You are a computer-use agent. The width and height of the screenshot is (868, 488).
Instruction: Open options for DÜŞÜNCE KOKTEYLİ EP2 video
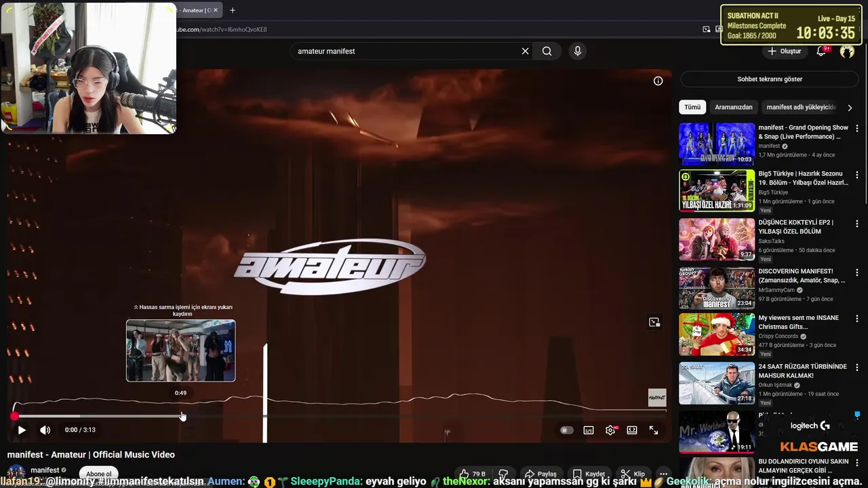point(856,223)
